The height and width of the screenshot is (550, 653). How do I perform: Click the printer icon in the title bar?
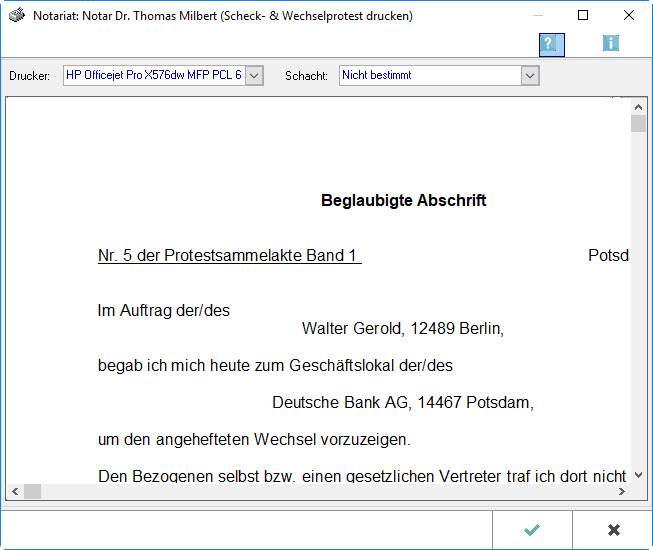pos(17,16)
